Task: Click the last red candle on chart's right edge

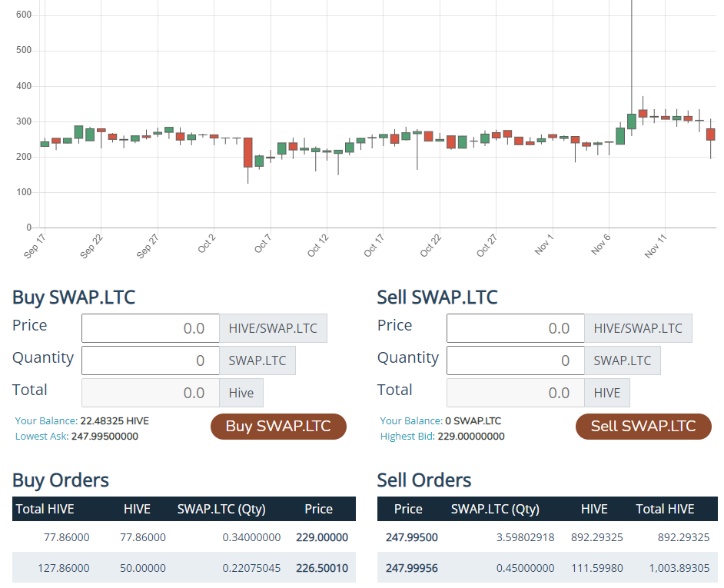Action: coord(711,135)
